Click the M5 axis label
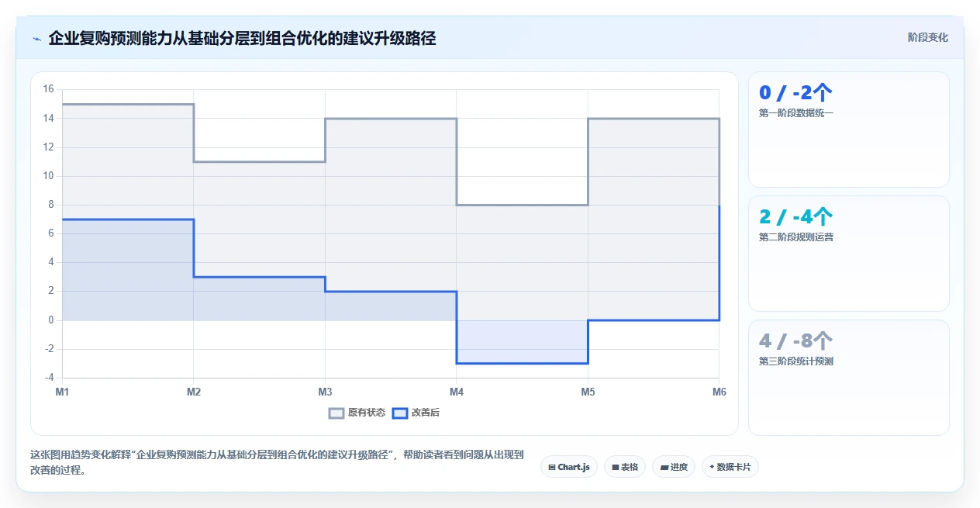980x508 pixels. point(588,392)
